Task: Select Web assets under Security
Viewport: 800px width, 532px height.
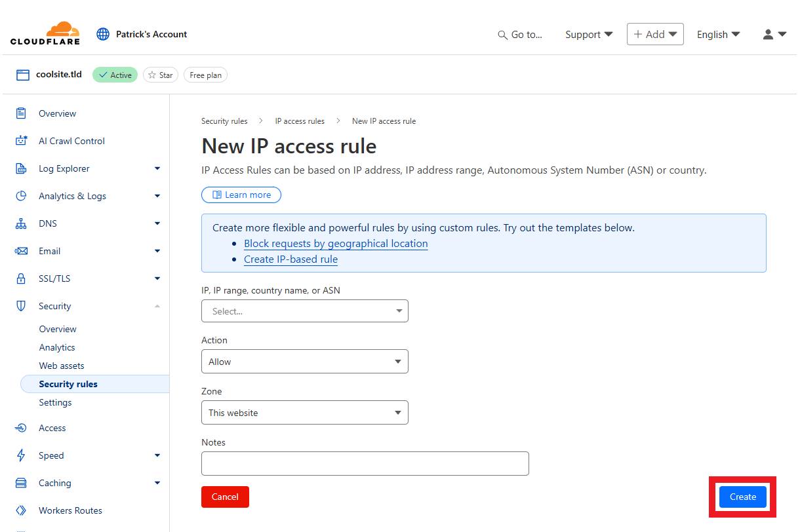Action: (62, 366)
